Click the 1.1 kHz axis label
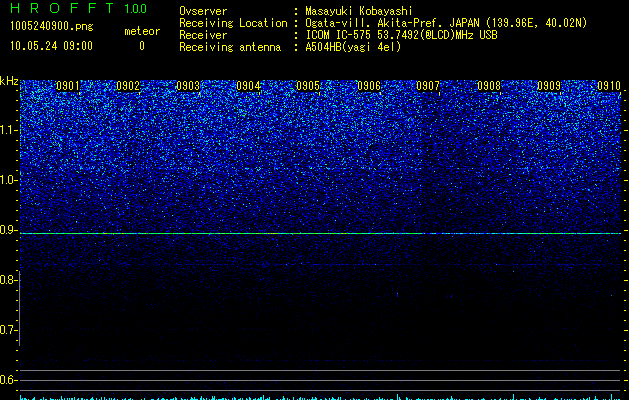This screenshot has height=400, width=629. [x=8, y=130]
